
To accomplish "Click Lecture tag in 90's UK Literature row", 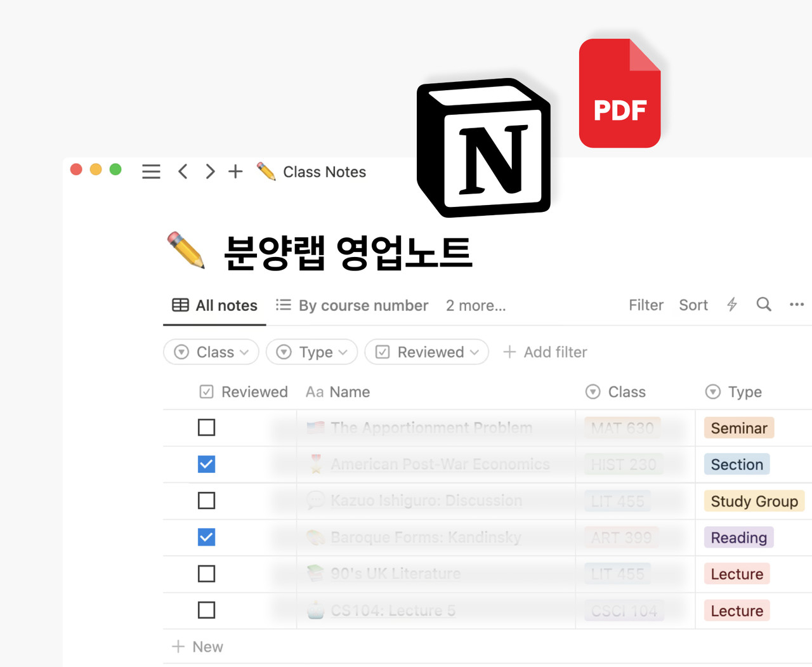I will [737, 574].
